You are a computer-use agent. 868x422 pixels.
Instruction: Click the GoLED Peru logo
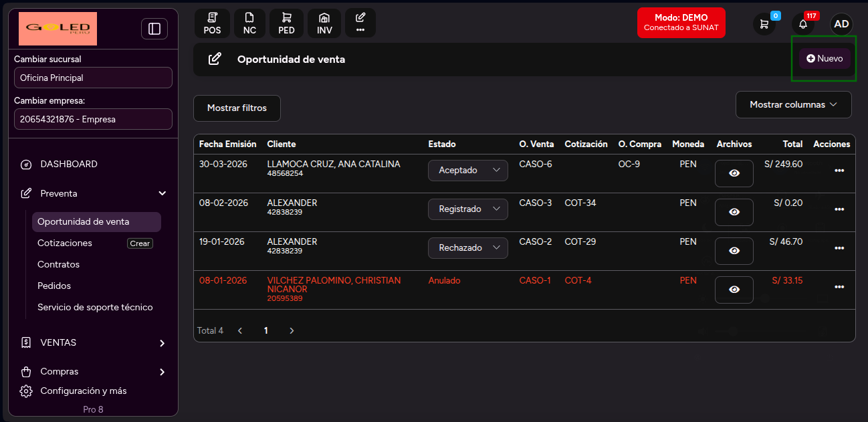coord(58,29)
